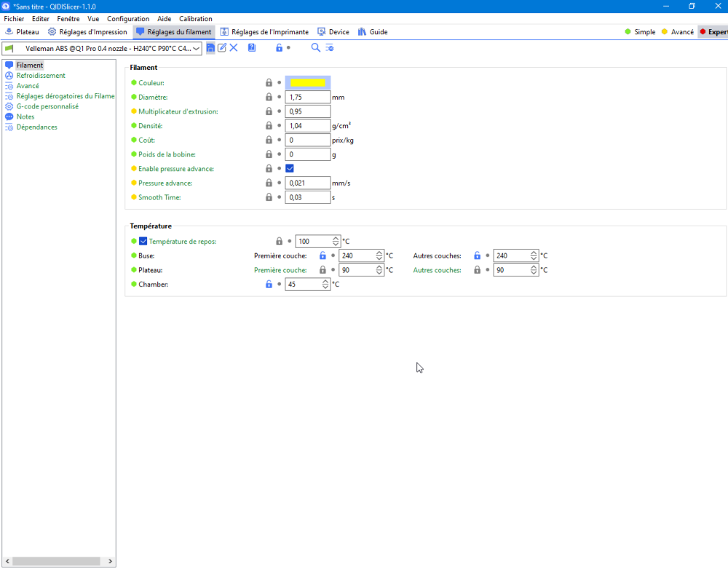
Task: Open Réglages dérogatoires du Filament page
Action: pos(65,96)
